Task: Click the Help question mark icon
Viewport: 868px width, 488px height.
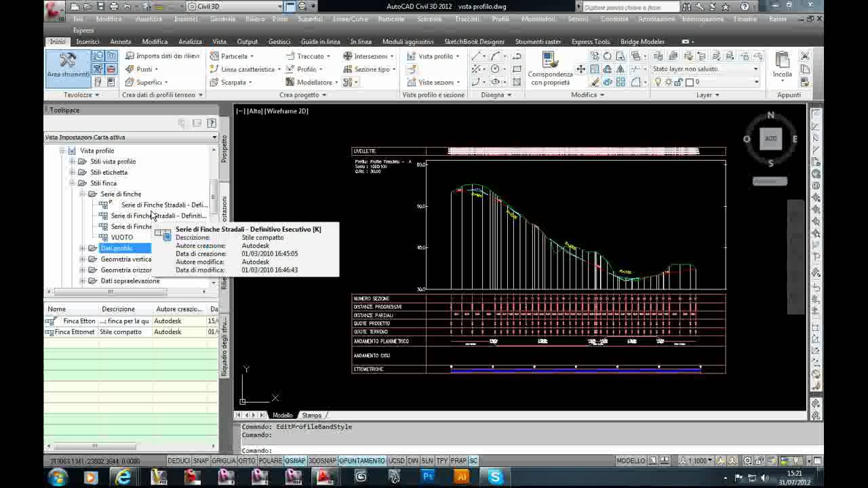Action: pos(745,7)
